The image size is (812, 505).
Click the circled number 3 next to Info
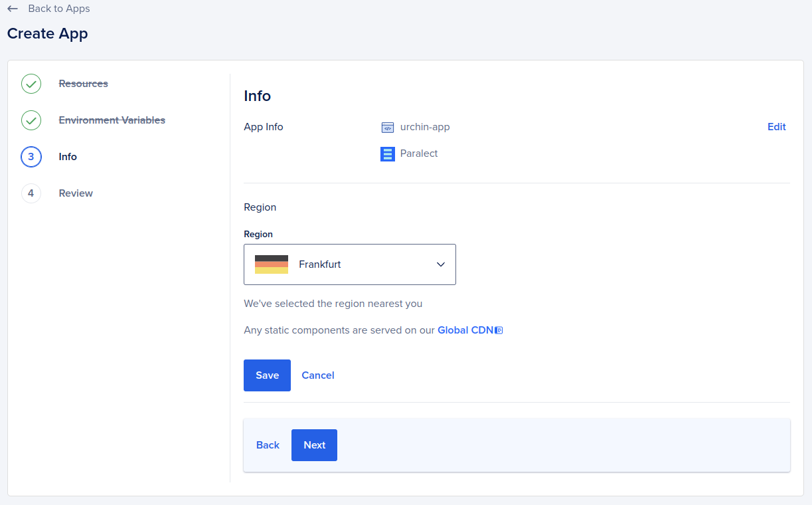click(31, 157)
